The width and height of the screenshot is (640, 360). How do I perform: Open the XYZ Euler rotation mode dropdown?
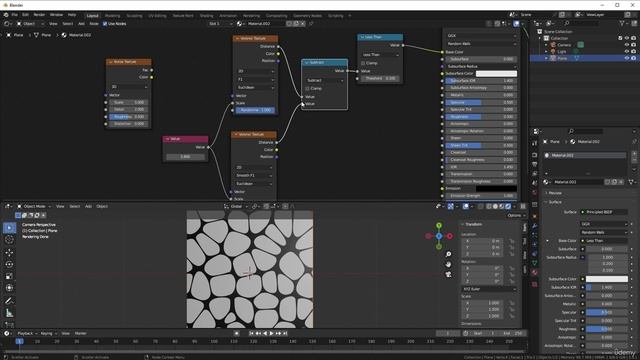pos(489,289)
